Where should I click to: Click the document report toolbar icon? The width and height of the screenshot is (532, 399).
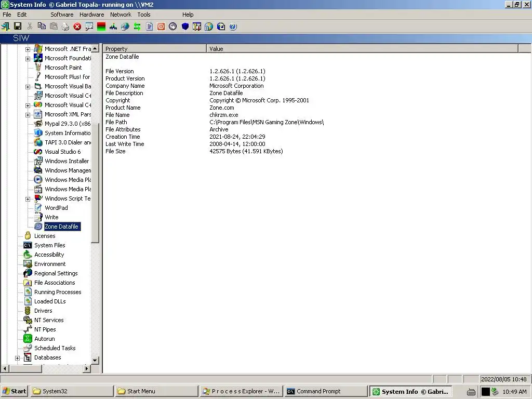[x=149, y=26]
